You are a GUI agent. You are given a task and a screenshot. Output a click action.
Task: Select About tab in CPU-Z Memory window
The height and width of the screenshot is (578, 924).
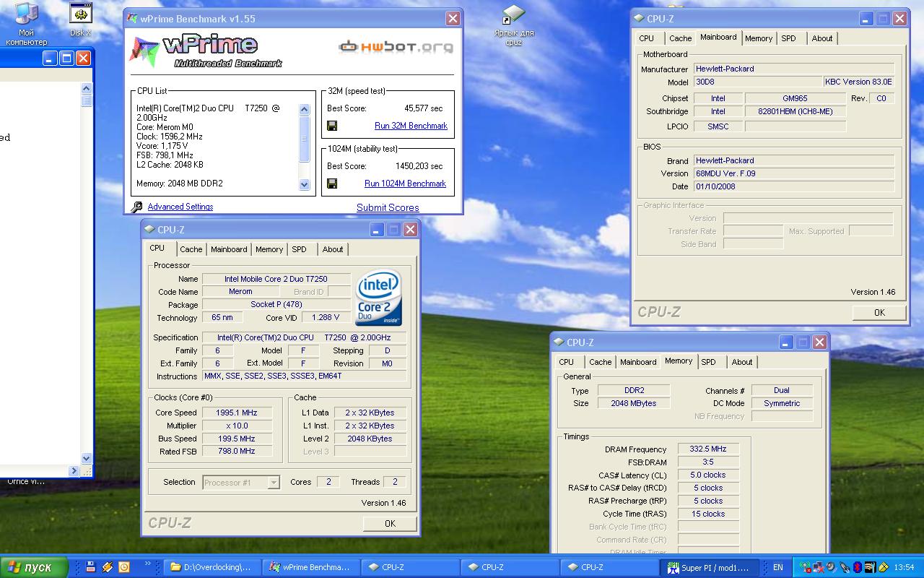tap(742, 362)
